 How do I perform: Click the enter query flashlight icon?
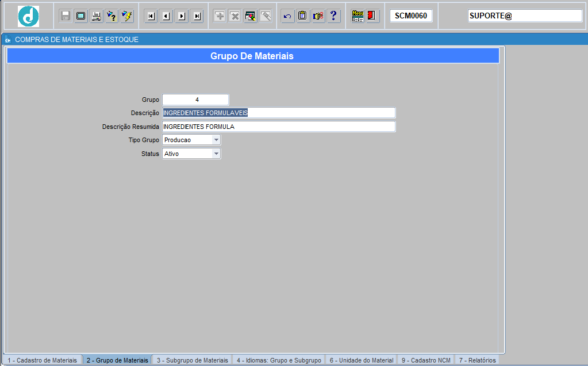pos(112,16)
